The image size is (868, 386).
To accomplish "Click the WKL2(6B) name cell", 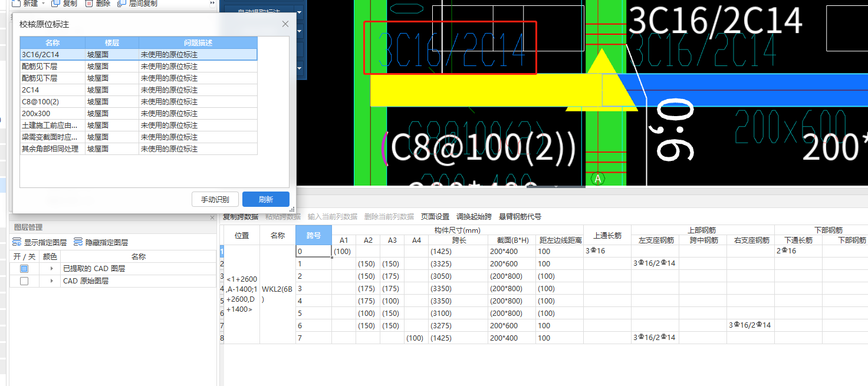I will pyautogui.click(x=278, y=295).
